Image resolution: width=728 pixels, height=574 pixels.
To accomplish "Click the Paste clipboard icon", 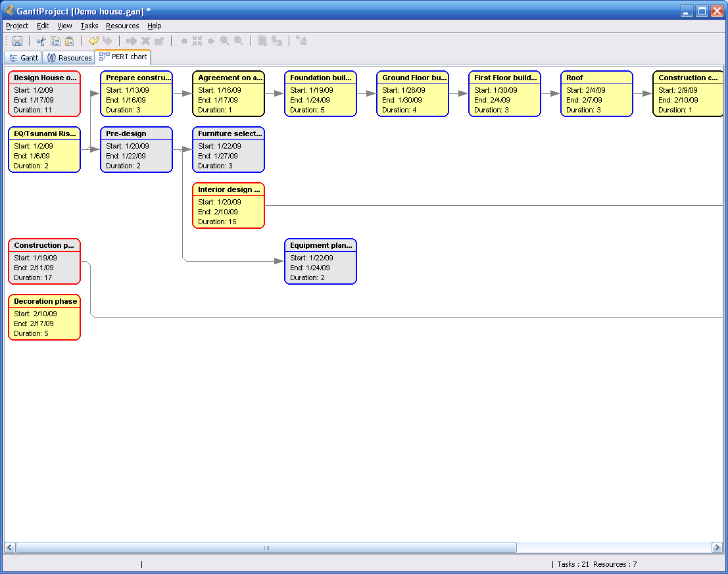I will [69, 41].
